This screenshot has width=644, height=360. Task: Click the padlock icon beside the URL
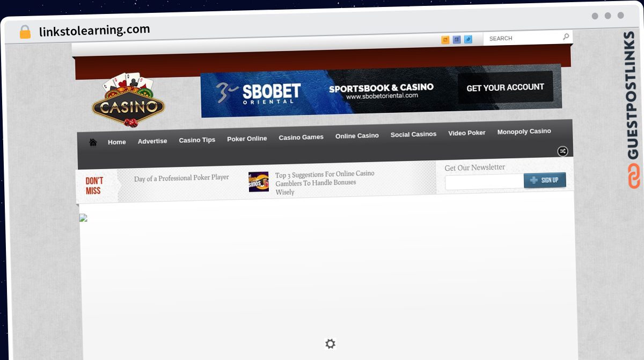coord(25,32)
